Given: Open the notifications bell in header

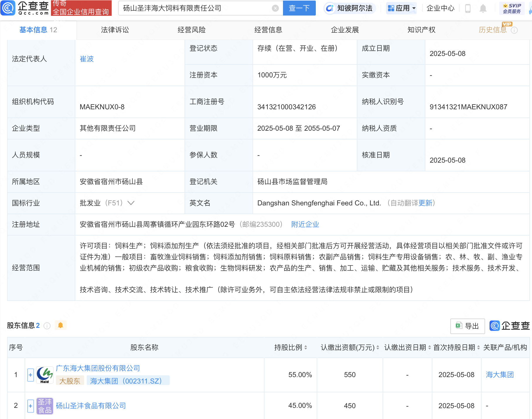Looking at the screenshot, I should 483,8.
